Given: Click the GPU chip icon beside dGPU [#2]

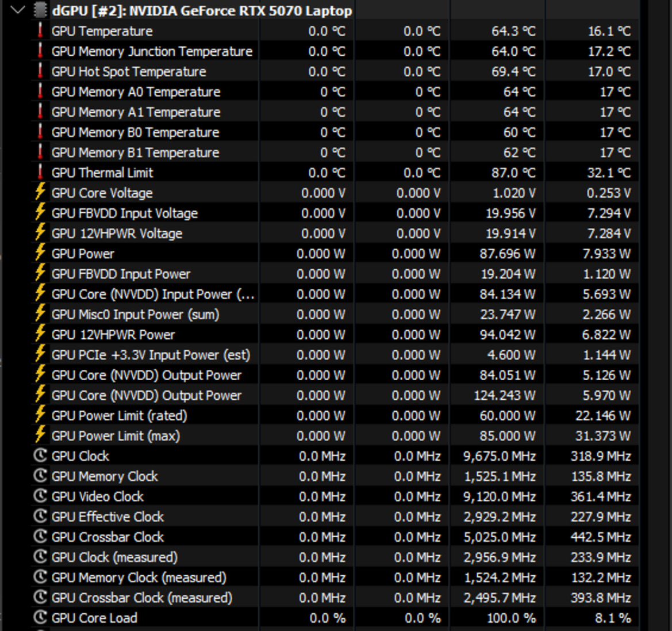Looking at the screenshot, I should pos(40,10).
